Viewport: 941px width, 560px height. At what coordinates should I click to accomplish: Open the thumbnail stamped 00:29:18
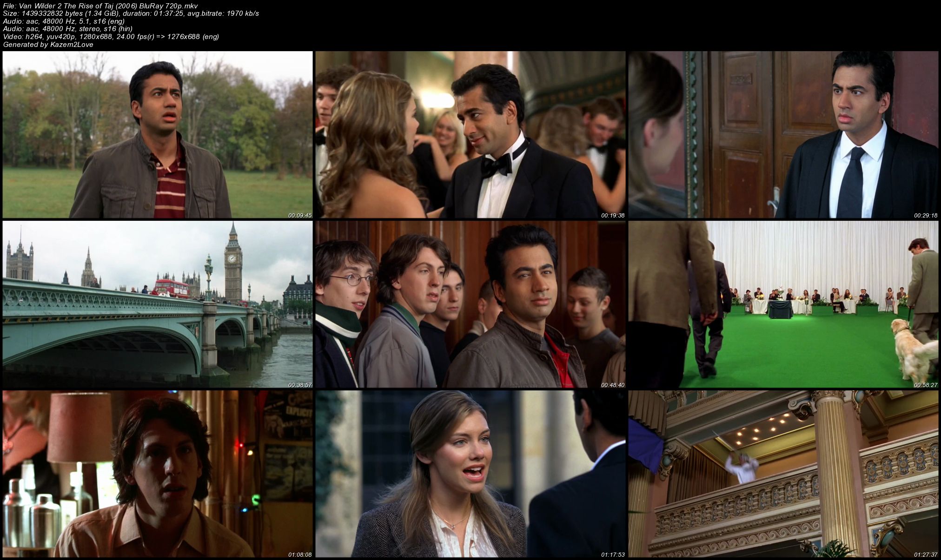coord(783,135)
